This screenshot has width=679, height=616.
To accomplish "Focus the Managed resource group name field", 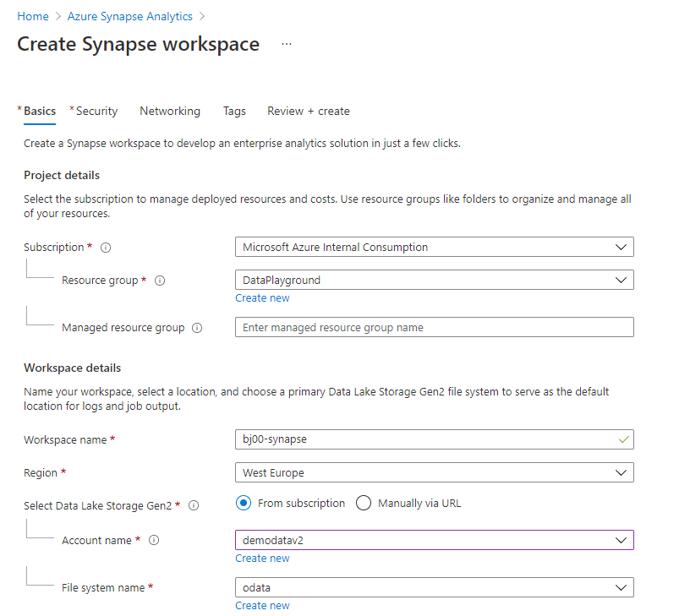I will pos(435,327).
